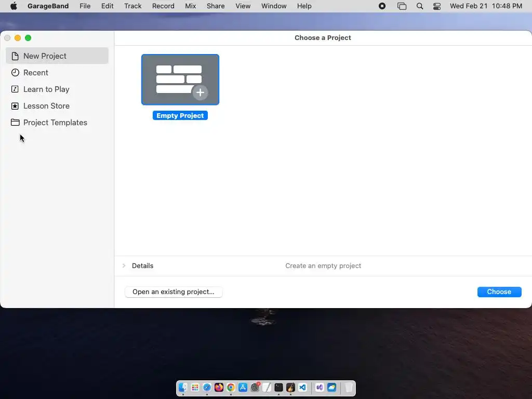The width and height of the screenshot is (532, 399).
Task: Open Project Templates in the sidebar
Action: coord(57,123)
